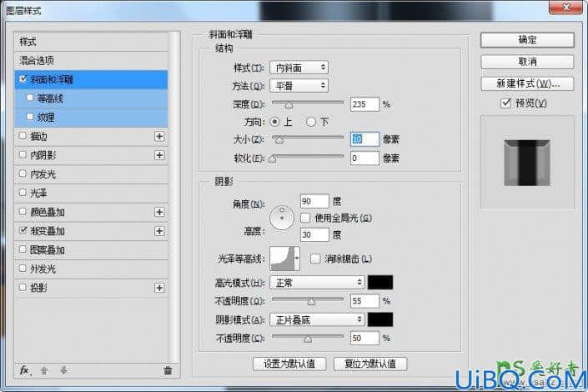Enable the 投影 checkbox

click(23, 288)
